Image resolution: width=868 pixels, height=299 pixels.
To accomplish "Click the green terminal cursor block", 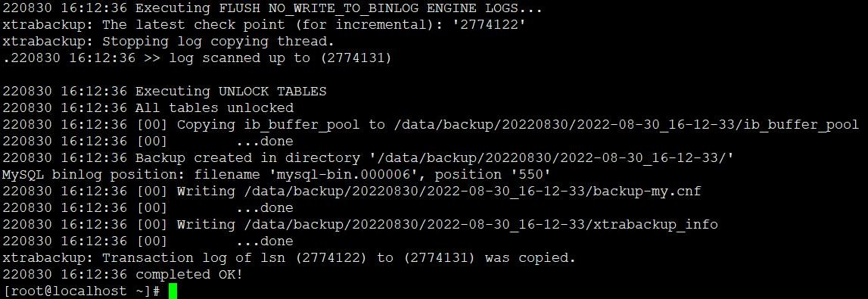I will point(173,291).
